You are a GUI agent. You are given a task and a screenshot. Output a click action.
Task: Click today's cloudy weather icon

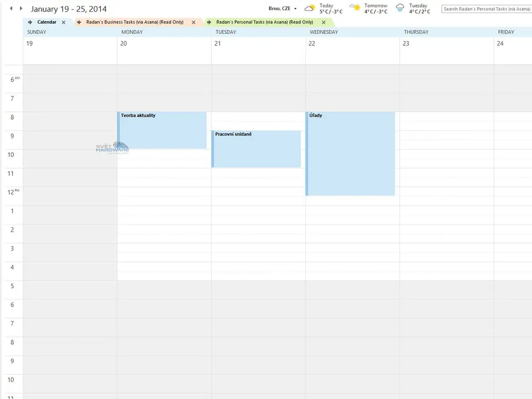(310, 8)
